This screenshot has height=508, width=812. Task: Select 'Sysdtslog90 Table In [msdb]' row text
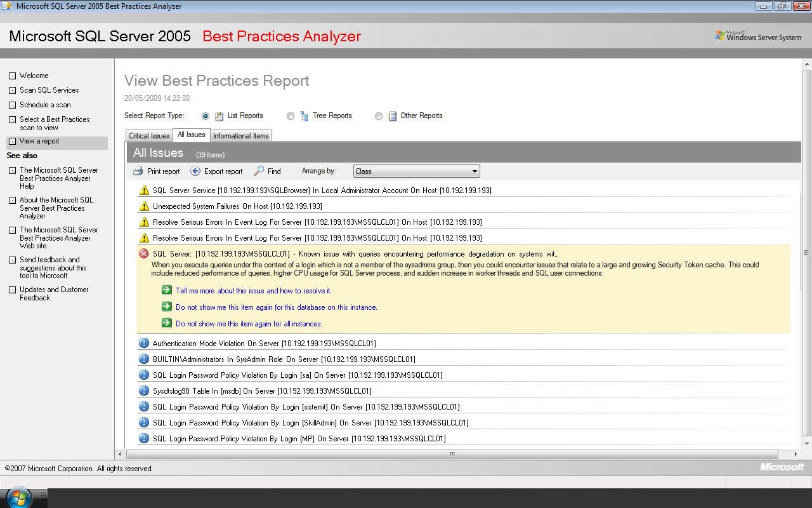click(262, 391)
